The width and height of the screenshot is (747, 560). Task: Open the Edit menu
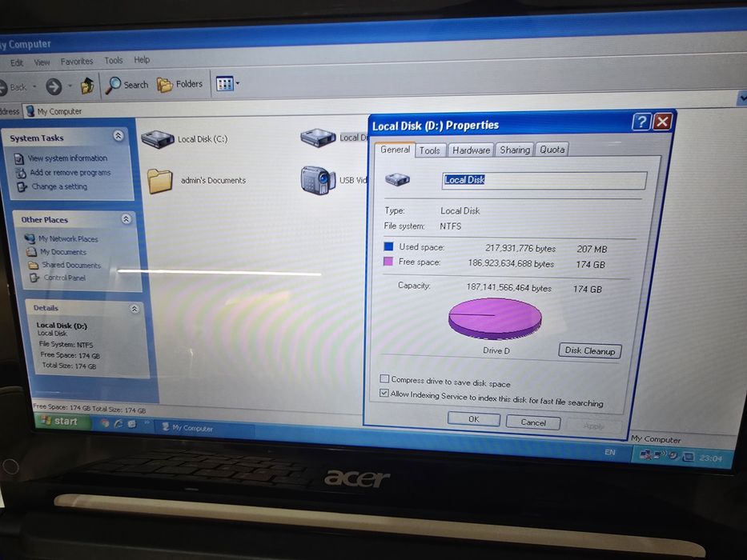17,62
